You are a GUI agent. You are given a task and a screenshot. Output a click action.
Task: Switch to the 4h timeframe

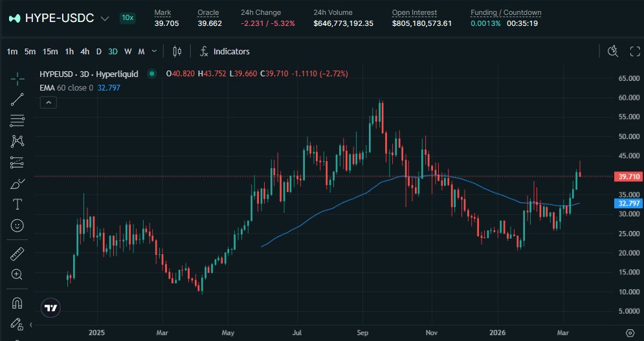click(85, 51)
